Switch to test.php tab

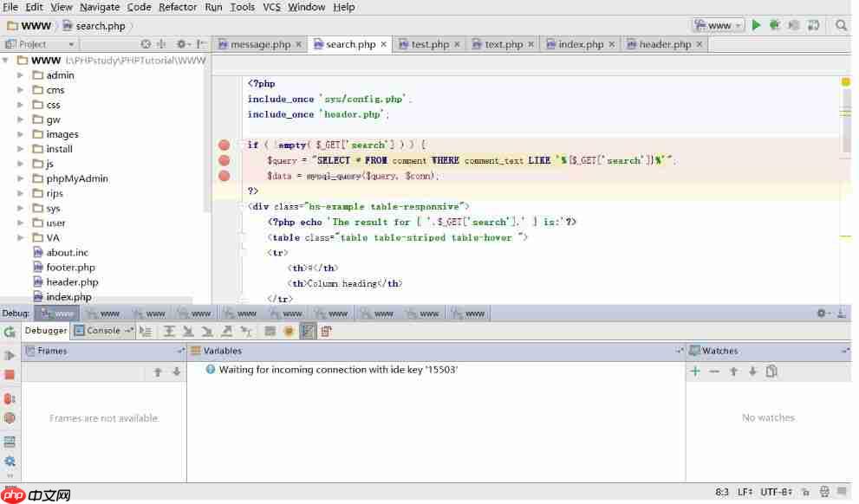point(430,44)
